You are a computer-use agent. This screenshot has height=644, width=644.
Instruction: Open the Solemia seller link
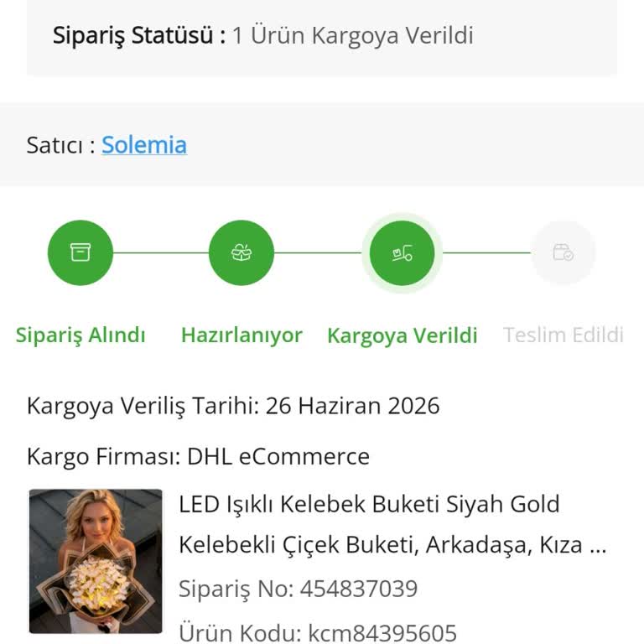pyautogui.click(x=144, y=144)
